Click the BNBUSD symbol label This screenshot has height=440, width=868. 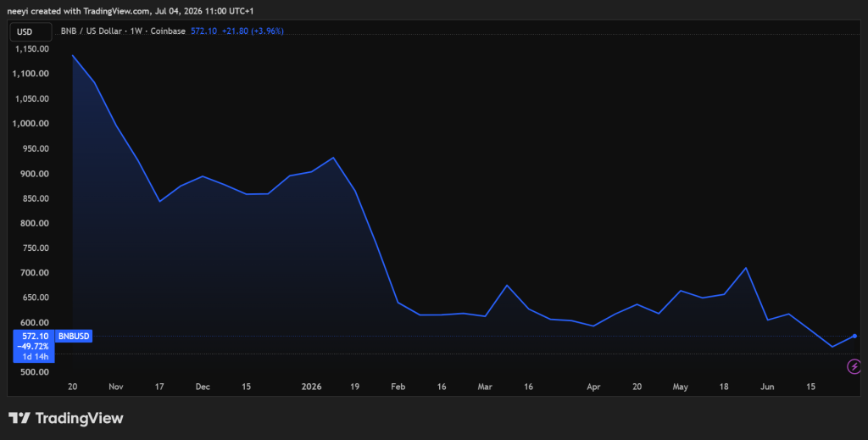point(74,336)
